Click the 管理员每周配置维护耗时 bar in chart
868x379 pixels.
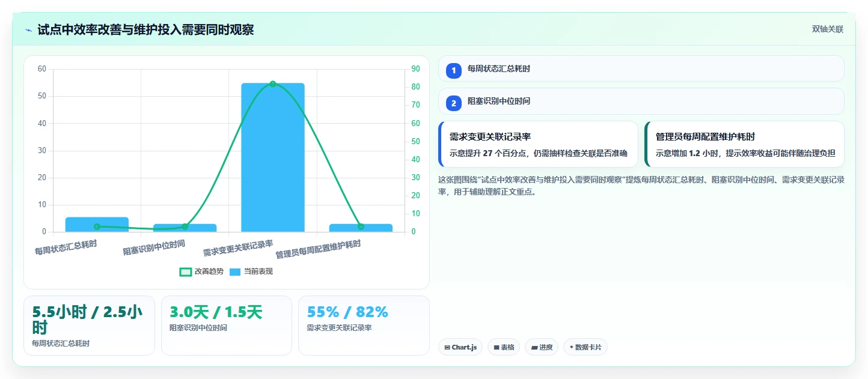click(x=361, y=228)
